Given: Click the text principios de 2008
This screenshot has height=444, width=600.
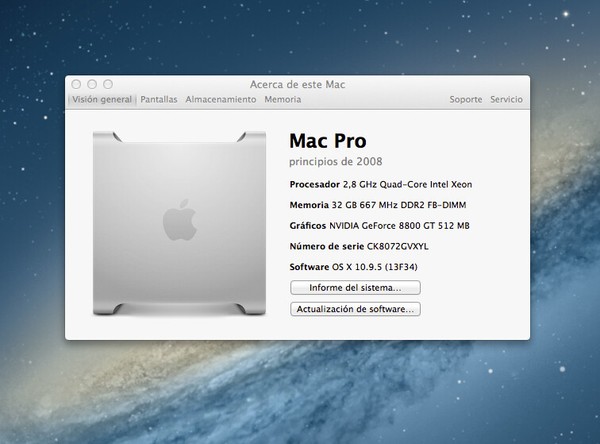Looking at the screenshot, I should tap(336, 162).
